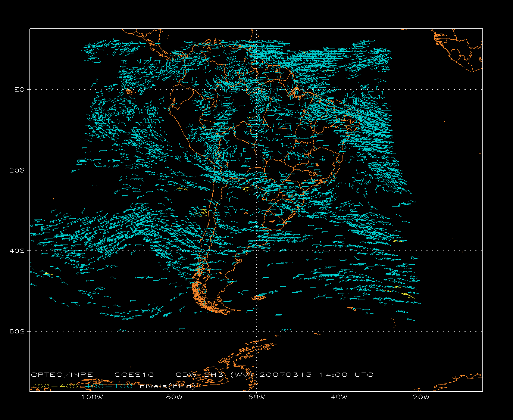
Task: Click the CPTEC/INPE caption text
Action: point(62,375)
